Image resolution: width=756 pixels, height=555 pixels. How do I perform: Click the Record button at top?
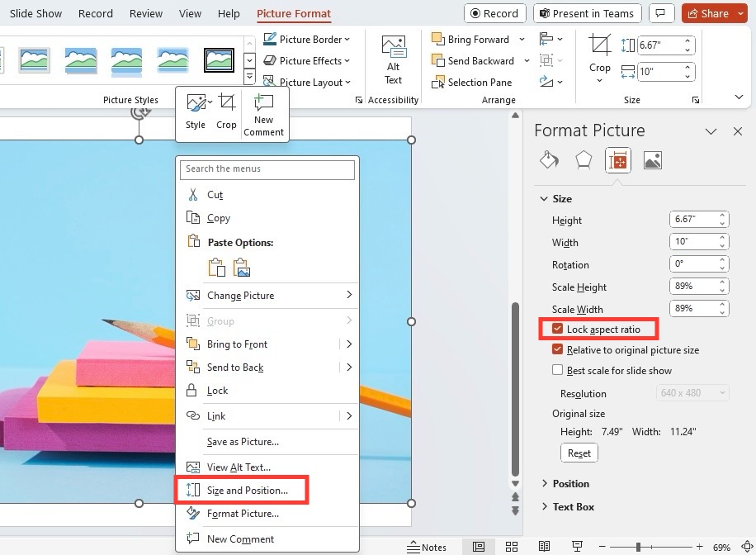click(x=494, y=13)
